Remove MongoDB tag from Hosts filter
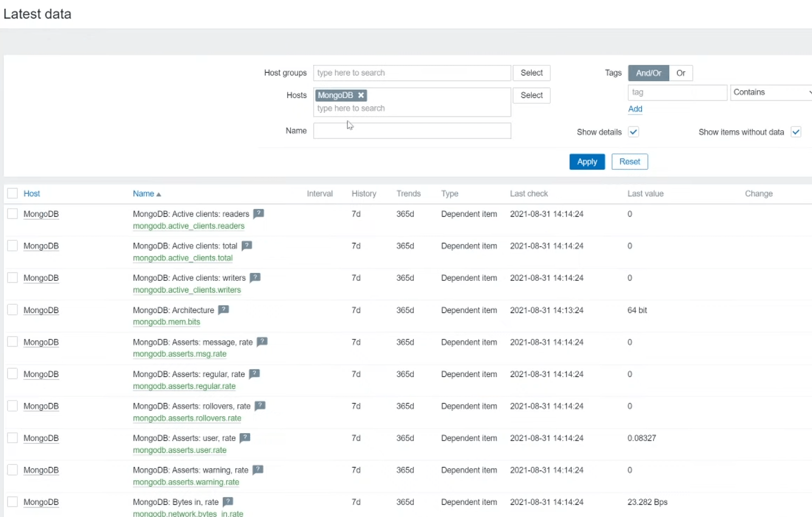This screenshot has height=517, width=812. coord(361,95)
